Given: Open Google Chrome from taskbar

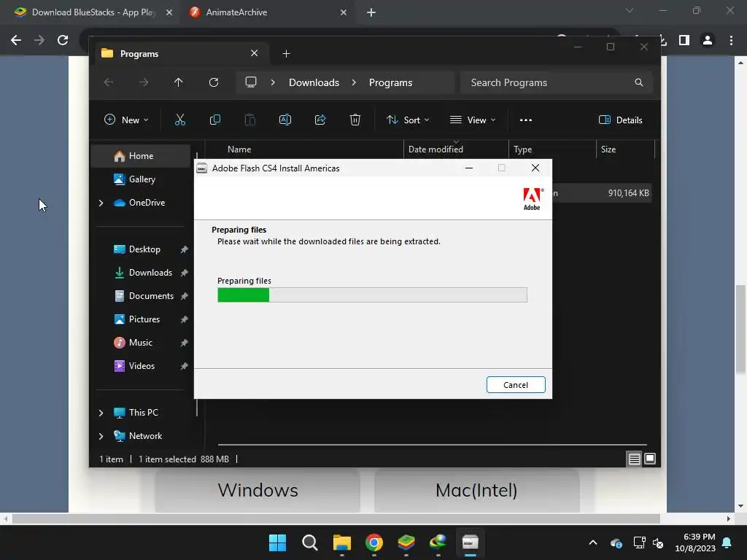Looking at the screenshot, I should point(374,542).
